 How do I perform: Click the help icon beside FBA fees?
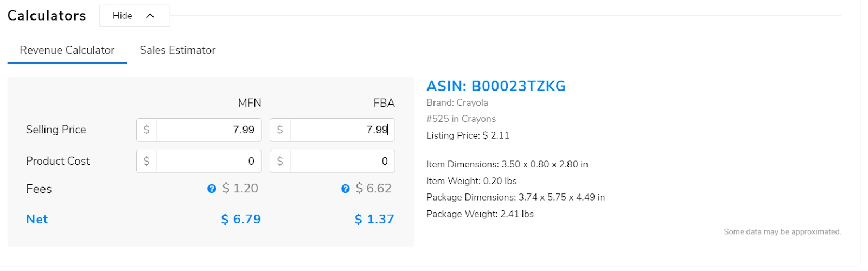point(345,189)
